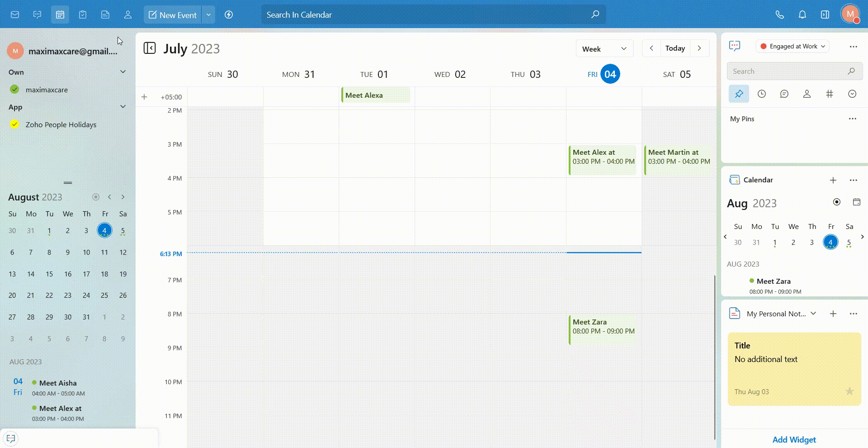Open the New Event dropdown arrow
The image size is (868, 448).
[208, 14]
